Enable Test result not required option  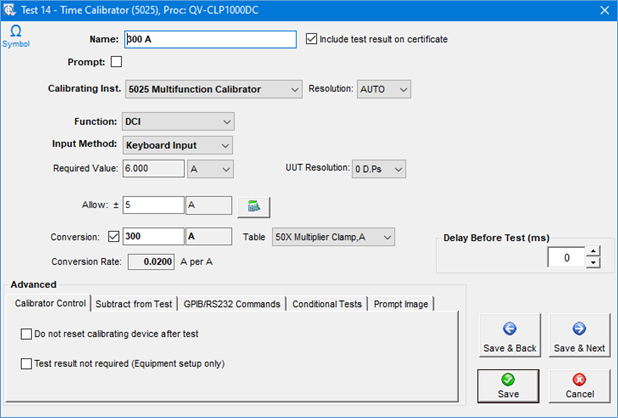pyautogui.click(x=26, y=364)
